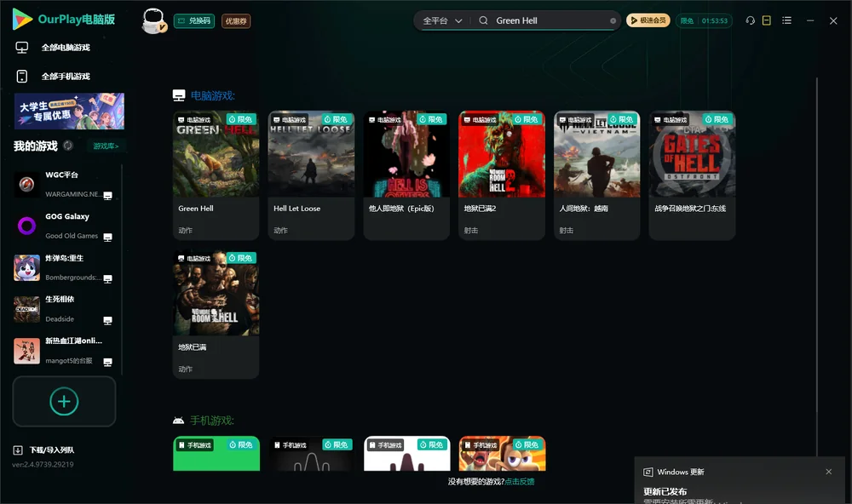Open the hamburger list menu icon
Image resolution: width=852 pixels, height=504 pixels.
point(786,20)
